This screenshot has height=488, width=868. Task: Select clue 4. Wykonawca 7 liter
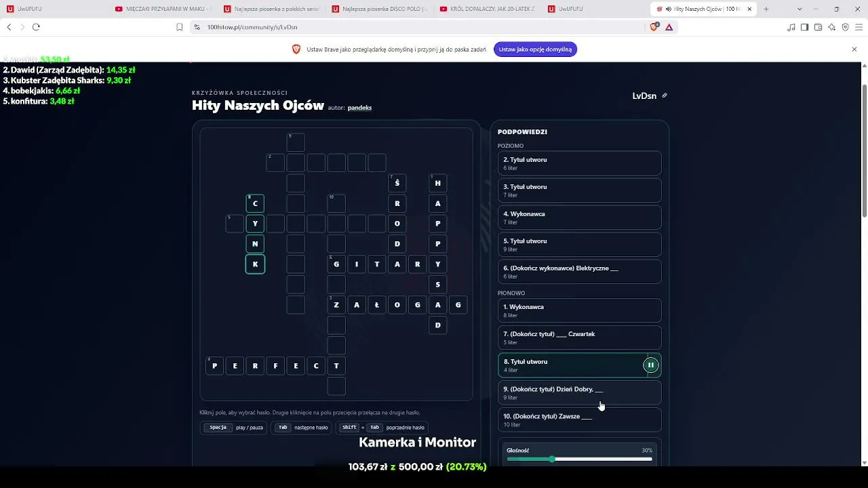[579, 218]
